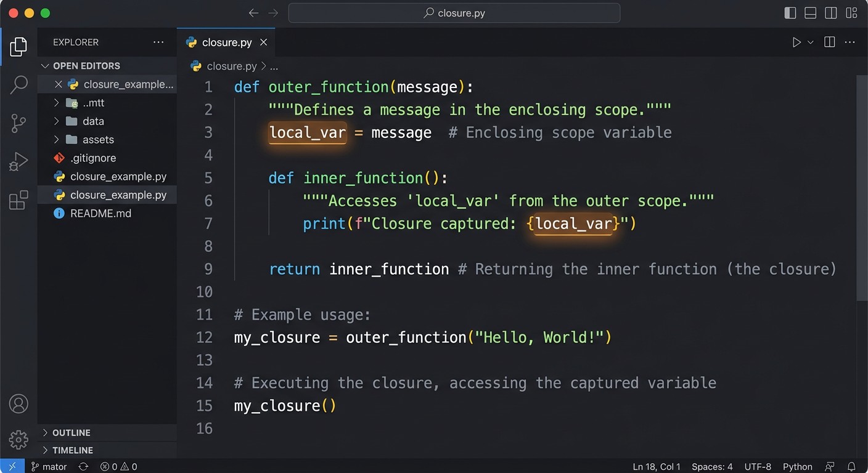Click the Python icon on closure.py tab
The width and height of the screenshot is (868, 473).
[191, 42]
